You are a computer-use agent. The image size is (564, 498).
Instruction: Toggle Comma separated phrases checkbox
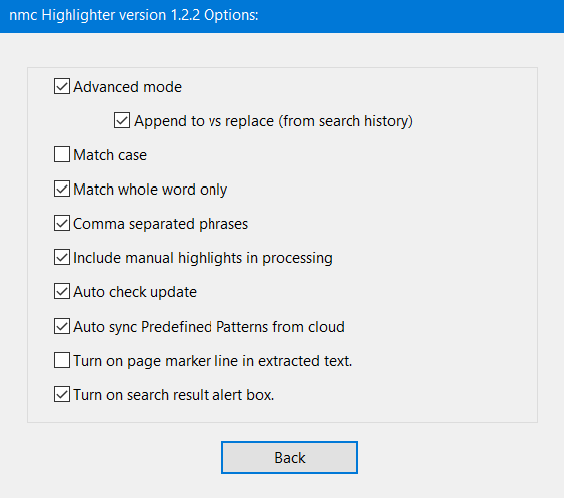coord(62,223)
